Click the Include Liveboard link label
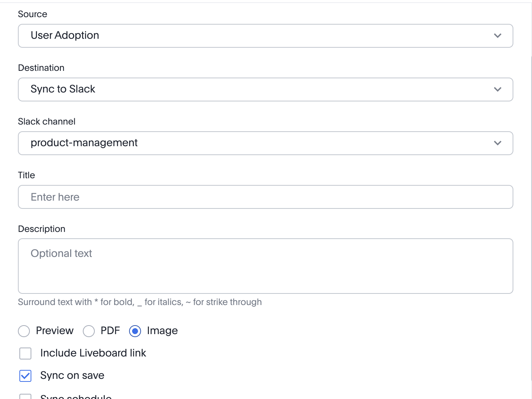Image resolution: width=532 pixels, height=399 pixels. tap(93, 353)
